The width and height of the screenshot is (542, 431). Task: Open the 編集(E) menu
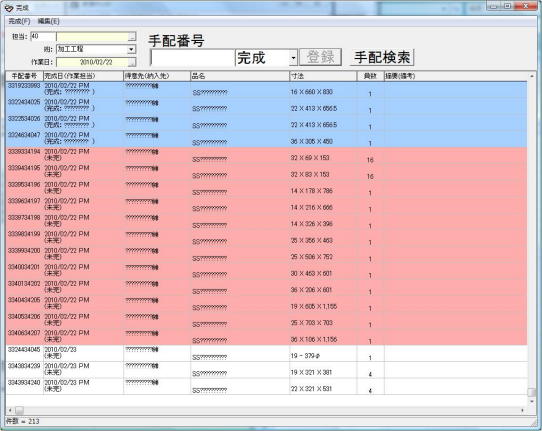pyautogui.click(x=48, y=21)
